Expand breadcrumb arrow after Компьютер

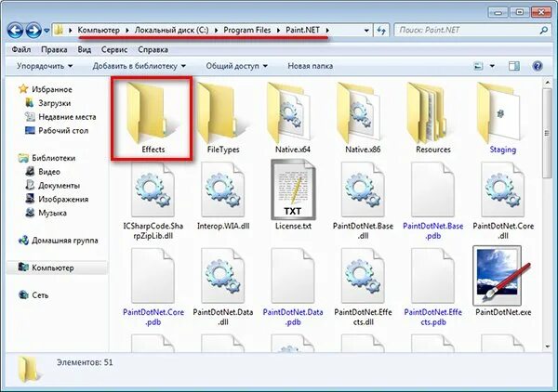[x=127, y=31]
